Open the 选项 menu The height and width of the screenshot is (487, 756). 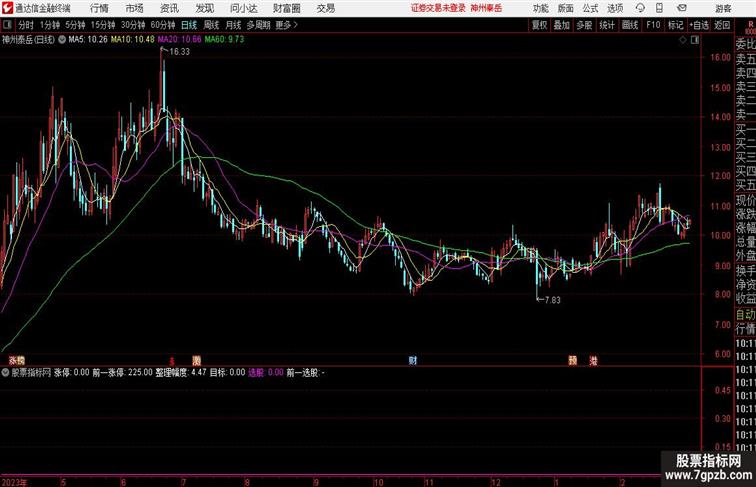615,8
